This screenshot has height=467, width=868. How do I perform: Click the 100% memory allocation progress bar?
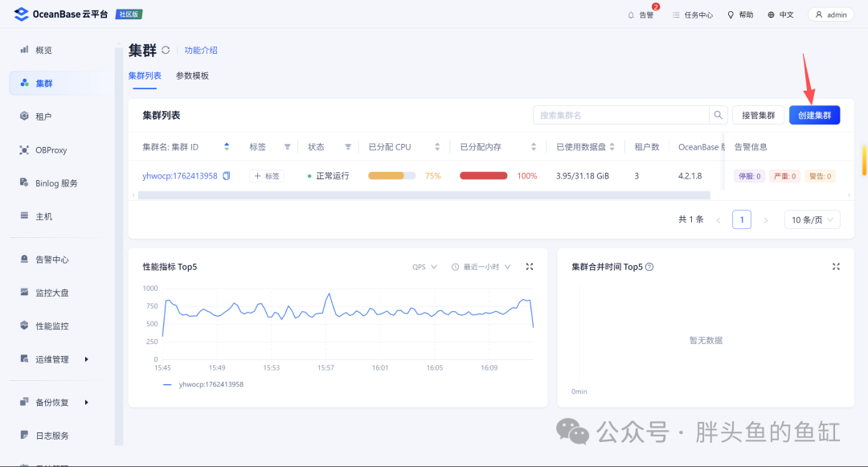coord(483,176)
